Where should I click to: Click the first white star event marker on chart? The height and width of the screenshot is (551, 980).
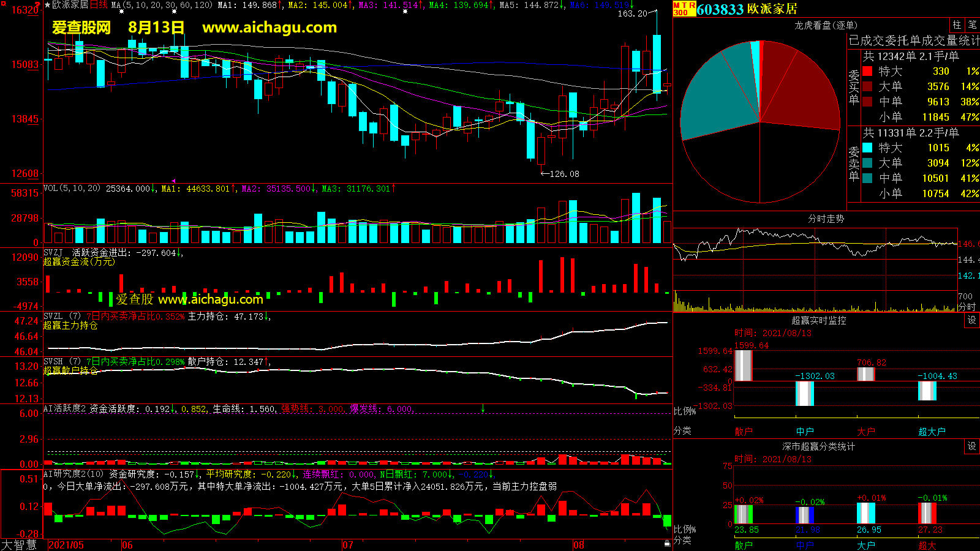pos(121,12)
